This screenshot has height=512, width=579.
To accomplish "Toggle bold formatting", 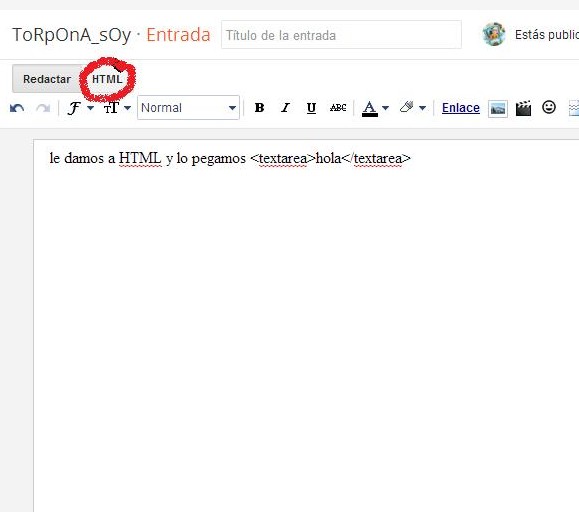I will [259, 108].
